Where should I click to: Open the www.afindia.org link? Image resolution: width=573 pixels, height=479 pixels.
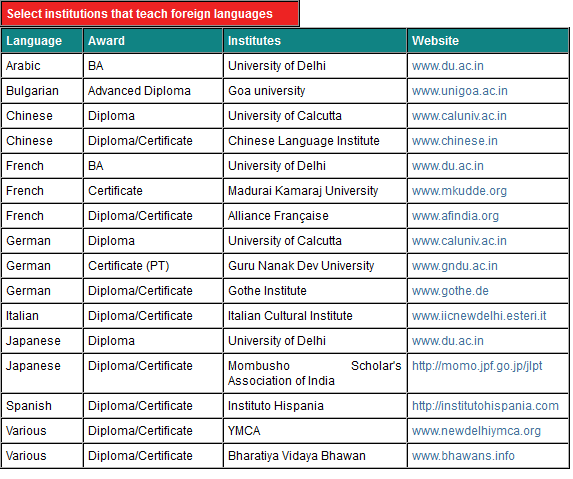coord(455,216)
